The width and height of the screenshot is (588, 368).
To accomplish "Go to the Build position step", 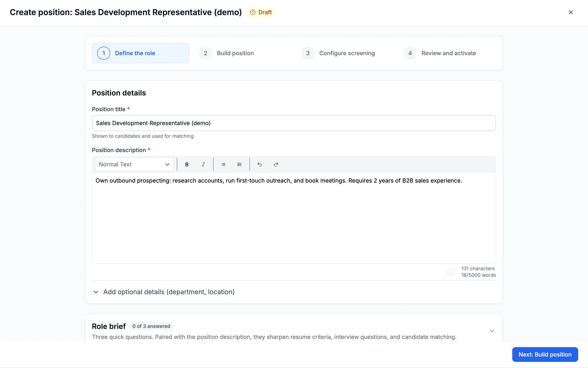I will click(x=227, y=53).
